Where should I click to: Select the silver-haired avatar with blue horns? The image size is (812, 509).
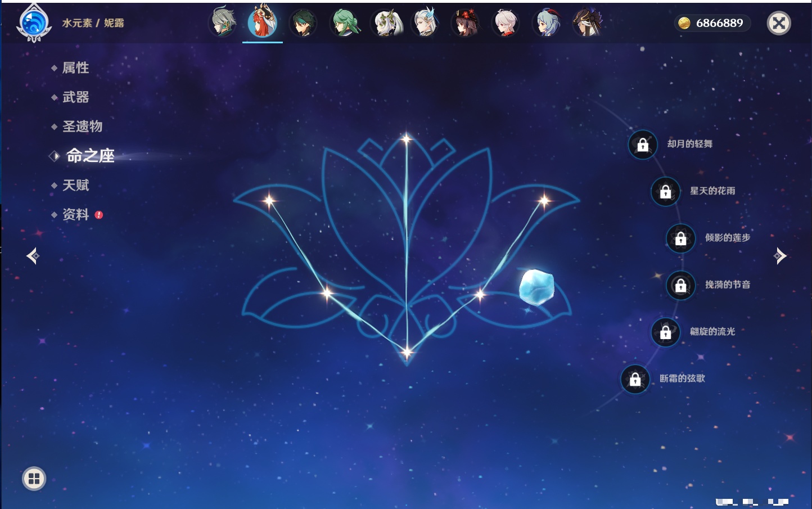coord(426,23)
